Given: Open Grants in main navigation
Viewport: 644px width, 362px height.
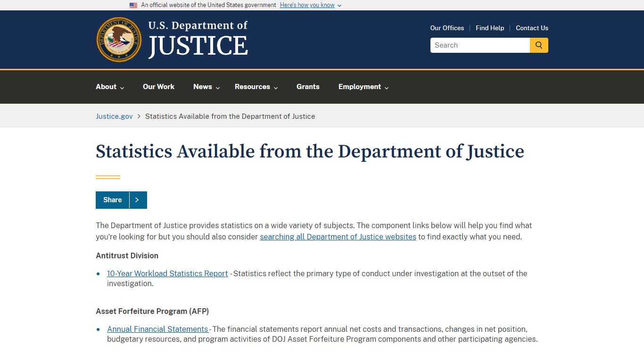Looking at the screenshot, I should (308, 87).
